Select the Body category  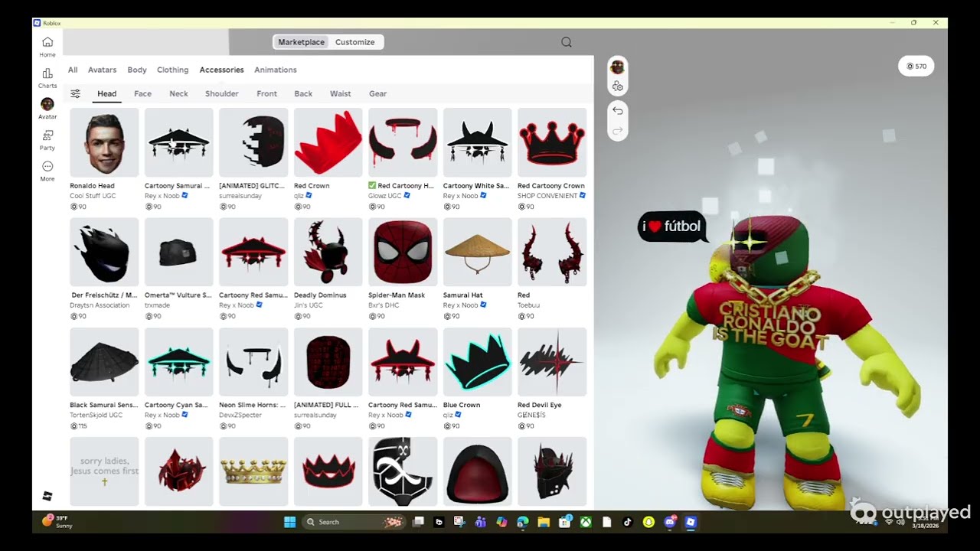pyautogui.click(x=137, y=70)
